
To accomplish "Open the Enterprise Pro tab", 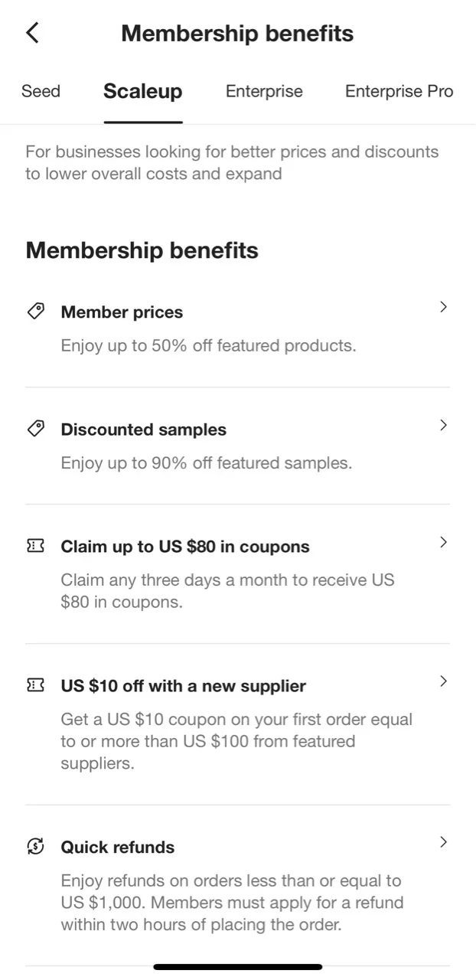I will (x=399, y=91).
